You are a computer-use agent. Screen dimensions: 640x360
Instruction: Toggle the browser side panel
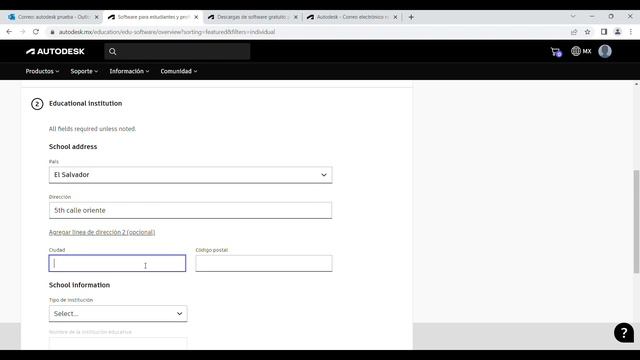(604, 32)
